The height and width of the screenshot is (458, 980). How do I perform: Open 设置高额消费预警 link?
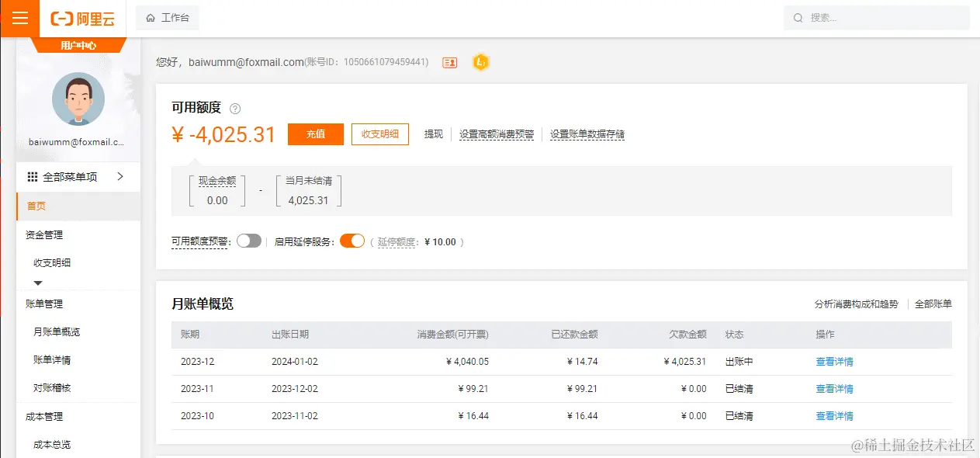point(497,134)
